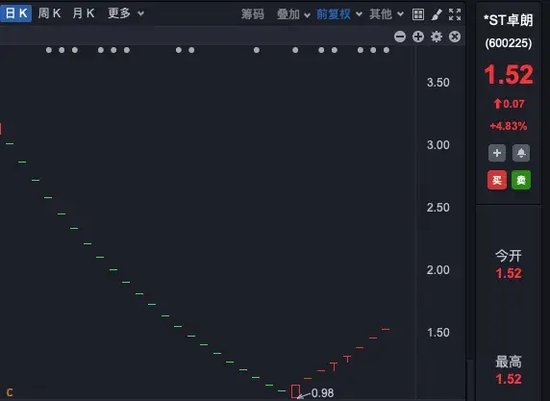Click the zoom in plus icon
The image size is (550, 401).
click(418, 36)
